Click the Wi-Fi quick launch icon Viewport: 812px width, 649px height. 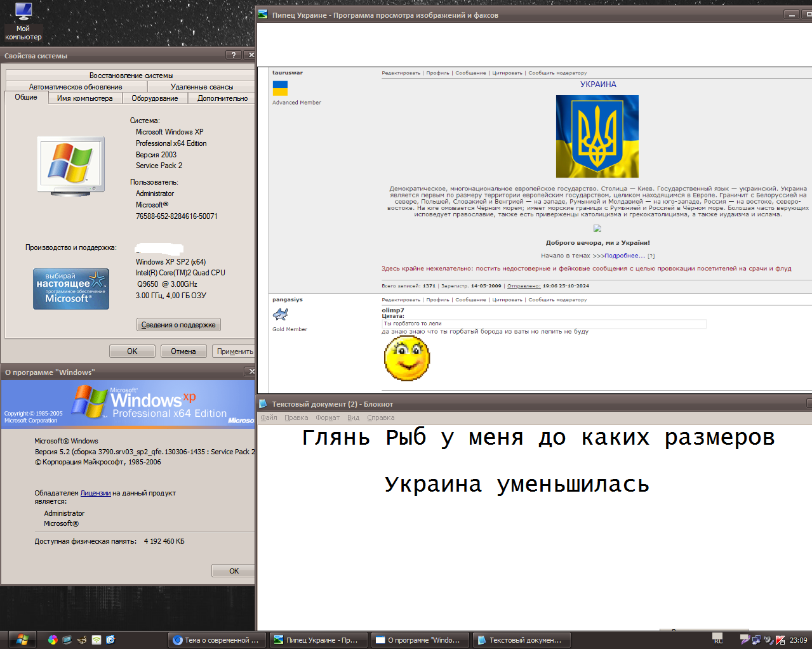(97, 639)
